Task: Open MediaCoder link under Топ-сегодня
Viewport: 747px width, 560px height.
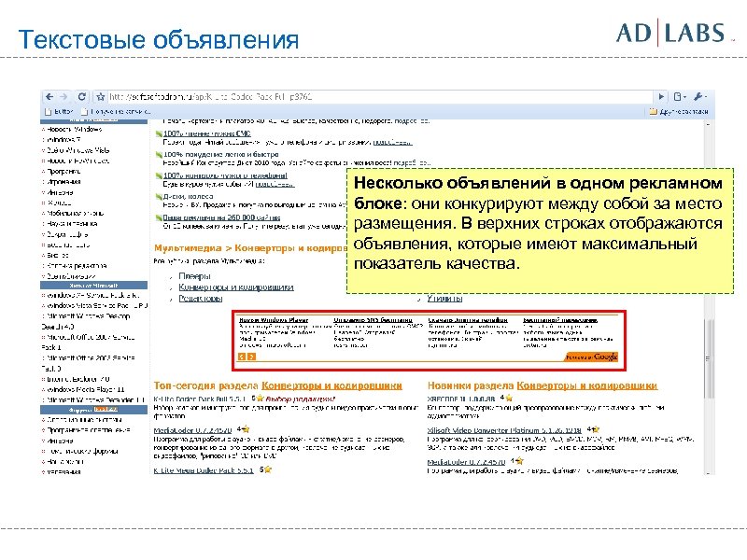Action: click(192, 430)
